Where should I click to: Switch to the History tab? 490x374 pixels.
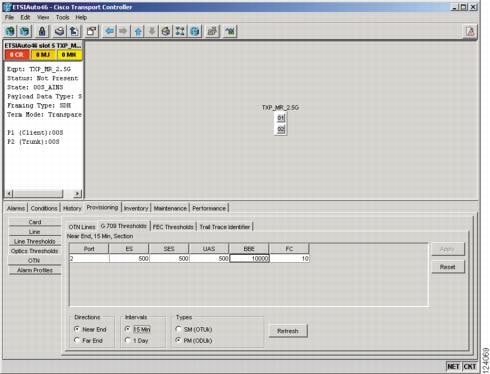pyautogui.click(x=72, y=208)
